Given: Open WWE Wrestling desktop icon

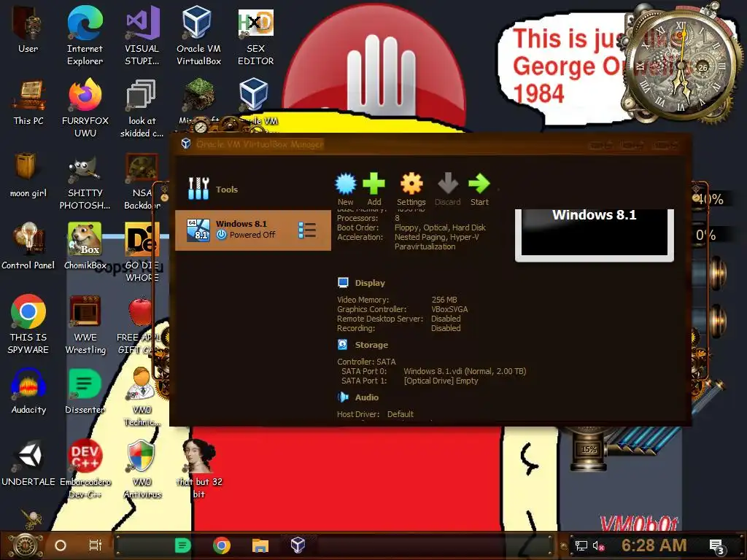Looking at the screenshot, I should click(85, 324).
